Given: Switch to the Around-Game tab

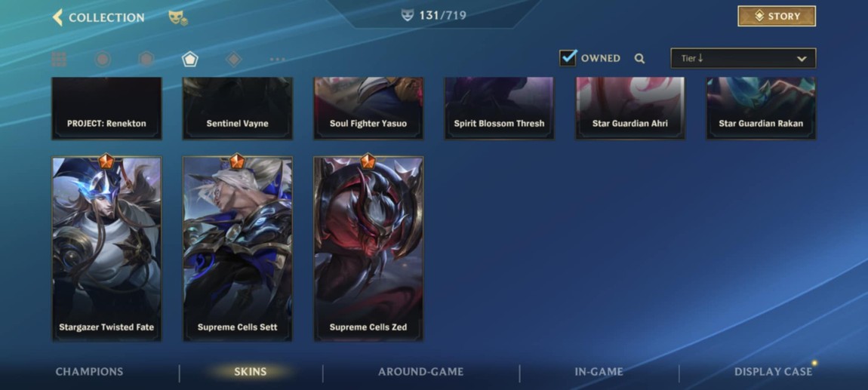Looking at the screenshot, I should 420,372.
